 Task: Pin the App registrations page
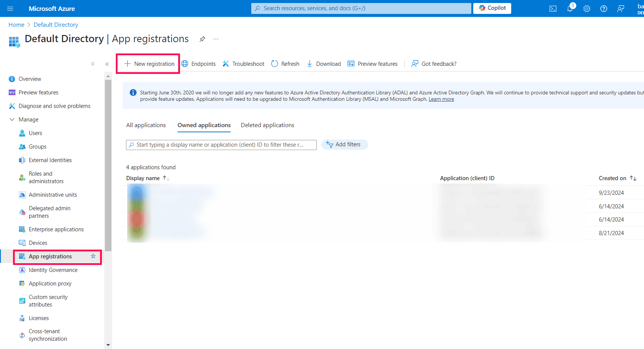(x=202, y=39)
